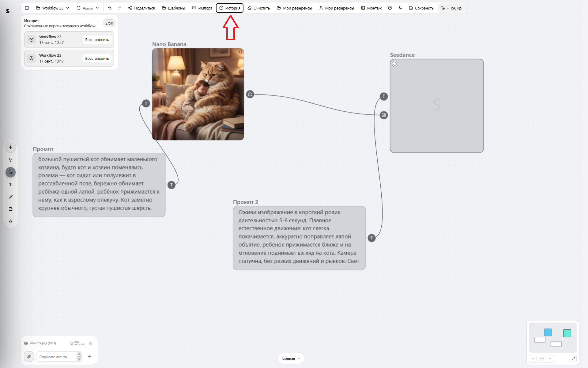Click the T input port of Nano Banana
The image size is (588, 368).
tap(146, 103)
